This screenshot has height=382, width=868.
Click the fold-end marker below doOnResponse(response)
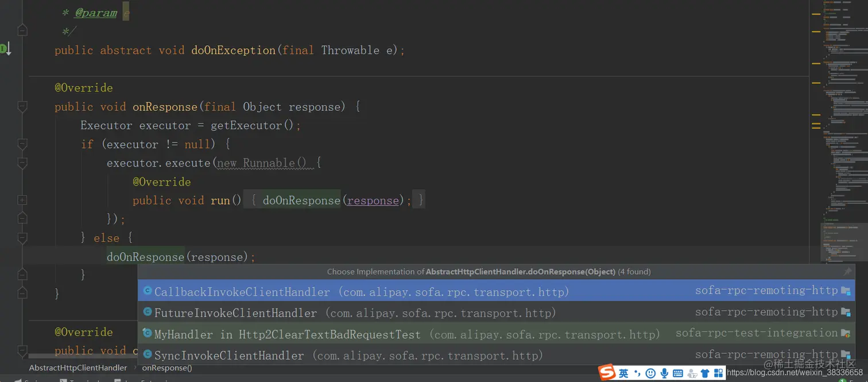(22, 274)
